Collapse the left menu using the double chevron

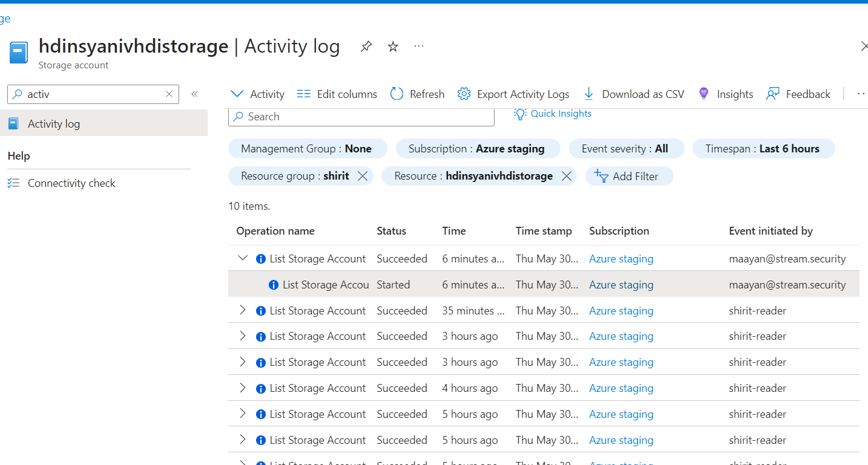pyautogui.click(x=194, y=94)
